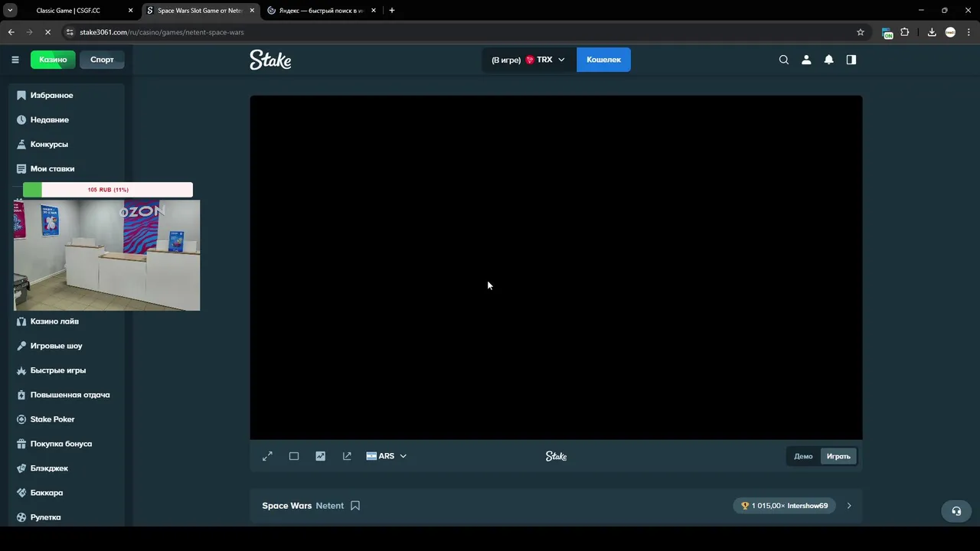Open the notifications bell
980x551 pixels.
tap(828, 60)
